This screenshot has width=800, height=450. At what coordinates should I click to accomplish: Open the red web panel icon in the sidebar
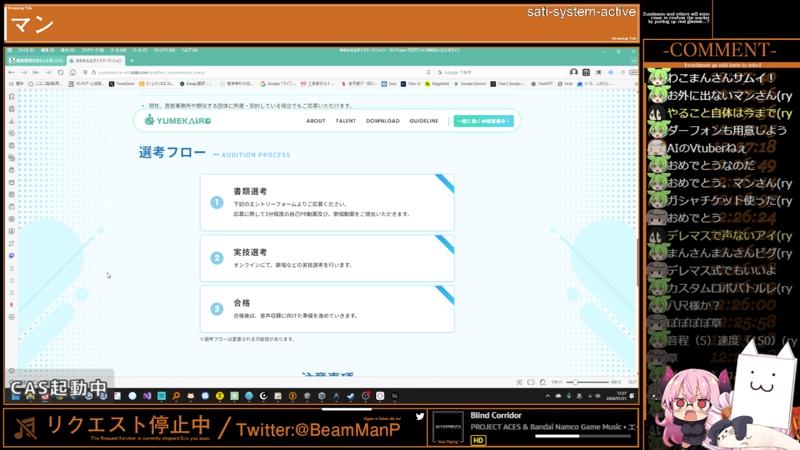click(x=12, y=305)
